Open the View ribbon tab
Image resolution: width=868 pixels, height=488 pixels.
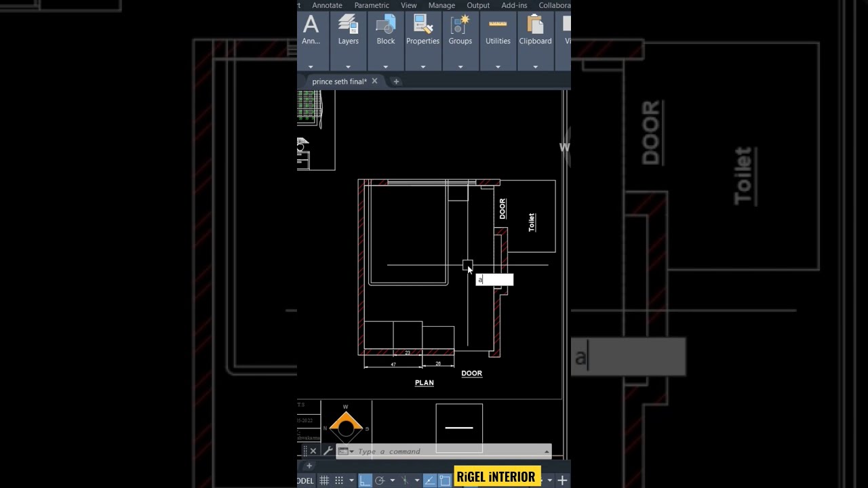pyautogui.click(x=409, y=5)
